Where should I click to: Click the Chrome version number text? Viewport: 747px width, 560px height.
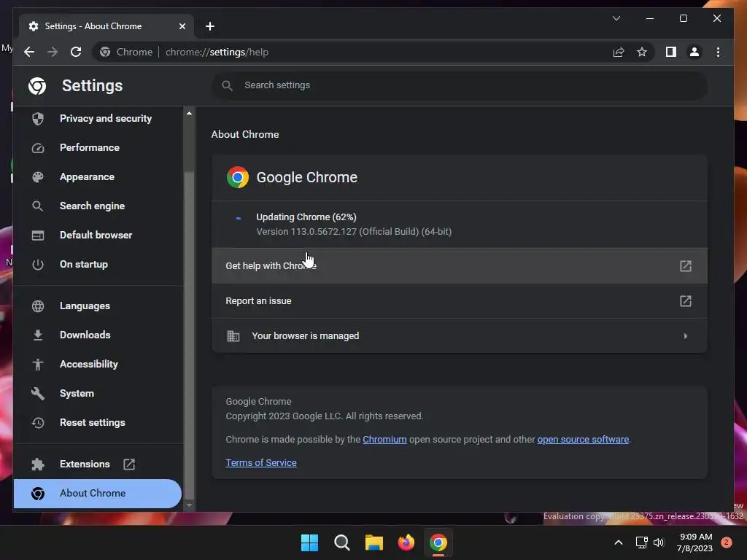[354, 232]
